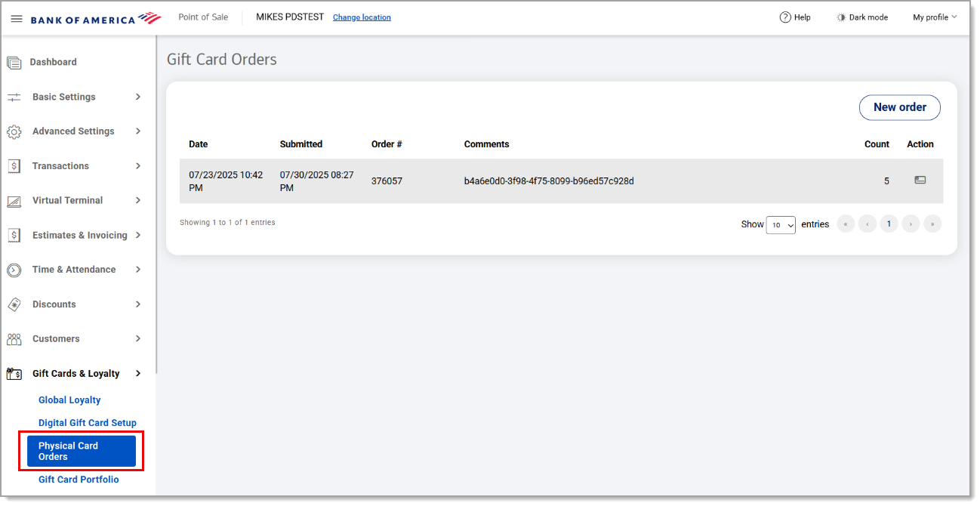The width and height of the screenshot is (980, 506).
Task: Expand the Basic Settings chevron
Action: 138,97
